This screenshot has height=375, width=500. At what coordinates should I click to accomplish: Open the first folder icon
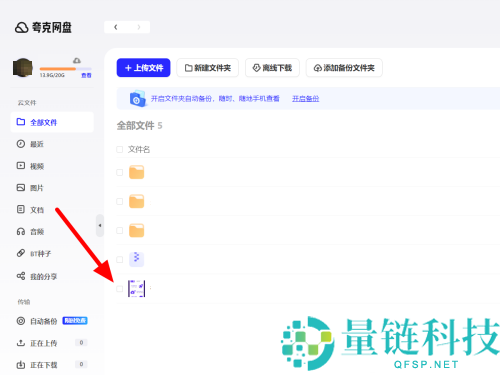(136, 172)
